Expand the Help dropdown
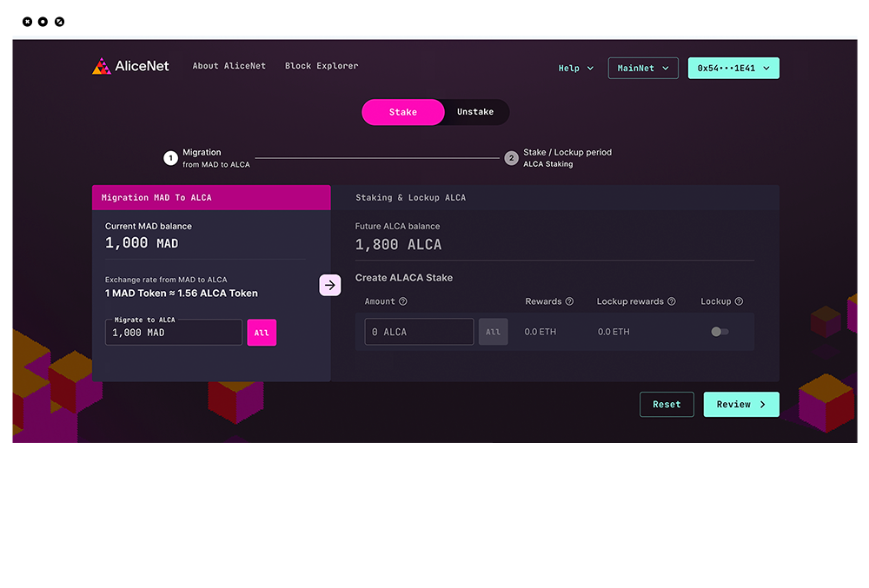869x588 pixels. [x=576, y=69]
